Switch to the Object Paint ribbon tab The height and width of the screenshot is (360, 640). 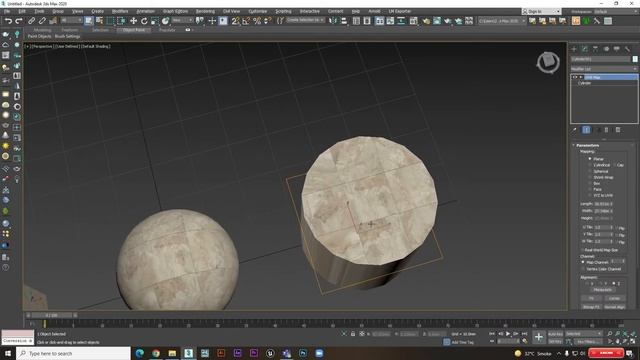(134, 30)
